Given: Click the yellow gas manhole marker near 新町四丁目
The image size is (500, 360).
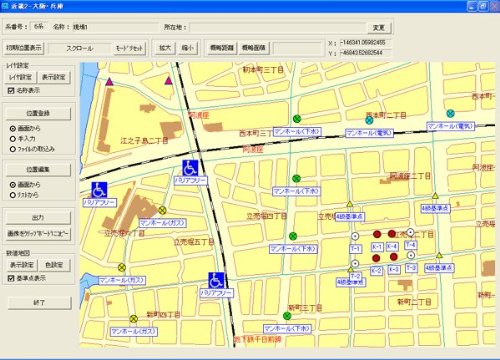Looking at the screenshot, I should click(133, 319).
